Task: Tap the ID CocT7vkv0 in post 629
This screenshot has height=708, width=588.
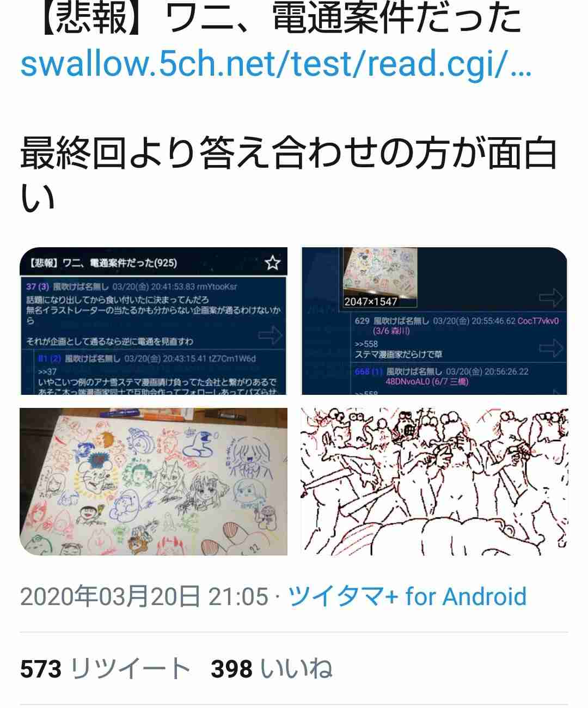Action: [538, 321]
